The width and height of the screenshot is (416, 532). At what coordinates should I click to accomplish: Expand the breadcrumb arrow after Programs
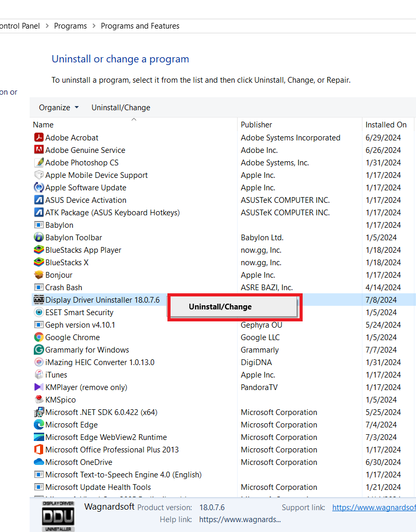94,26
